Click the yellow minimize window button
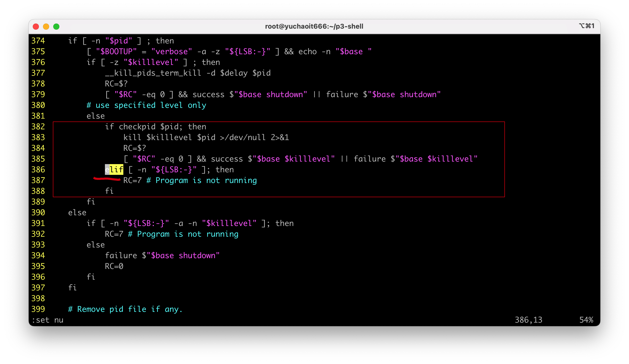Screen dimensions: 629x364 (46, 27)
